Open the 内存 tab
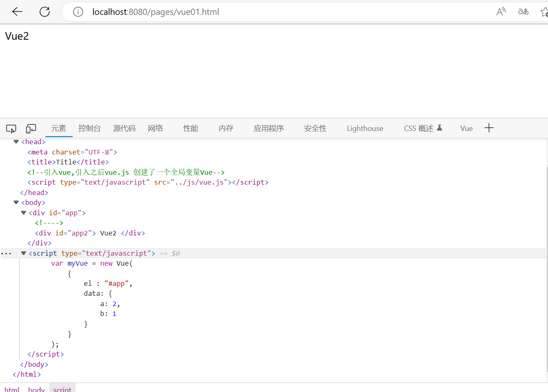 pyautogui.click(x=226, y=128)
